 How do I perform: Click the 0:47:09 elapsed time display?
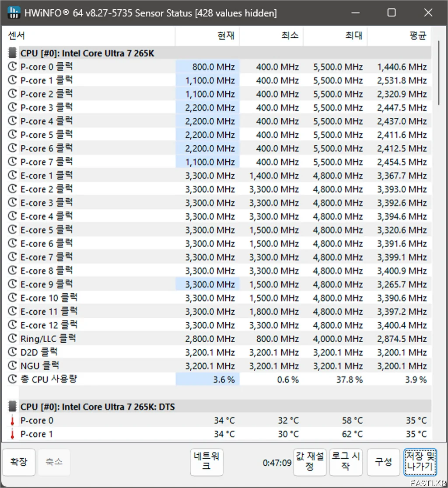[x=277, y=463]
